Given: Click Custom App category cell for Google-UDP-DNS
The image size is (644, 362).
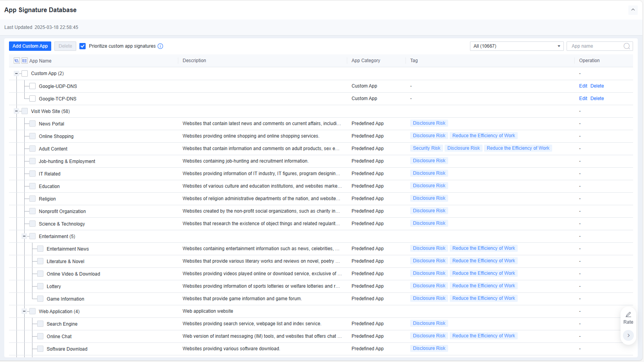Looking at the screenshot, I should (x=364, y=86).
